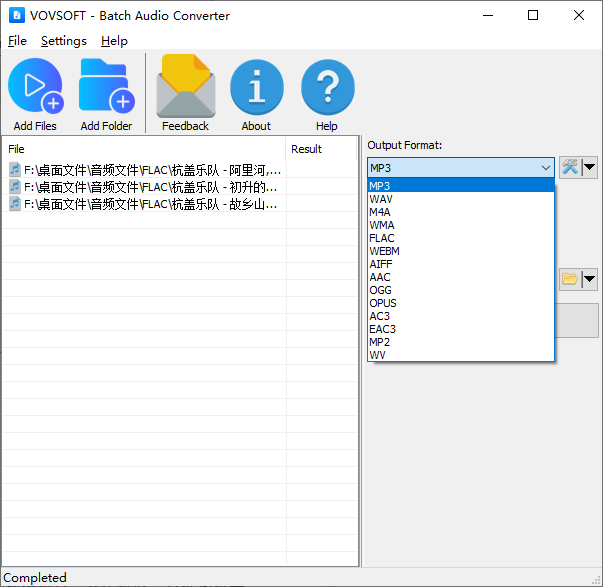Open the Help menu
Image resolution: width=603 pixels, height=587 pixels.
point(114,41)
